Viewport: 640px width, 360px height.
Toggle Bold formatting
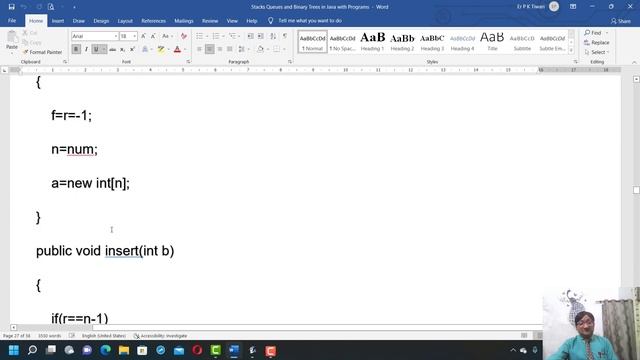[76, 49]
